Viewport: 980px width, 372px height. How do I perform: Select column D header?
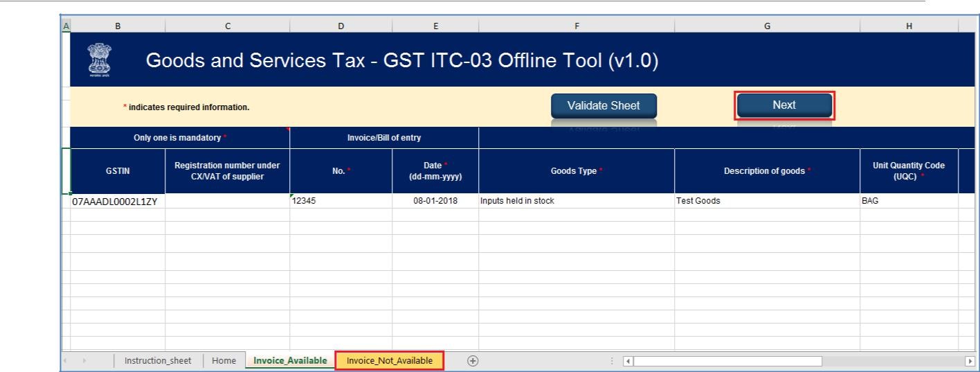(341, 26)
